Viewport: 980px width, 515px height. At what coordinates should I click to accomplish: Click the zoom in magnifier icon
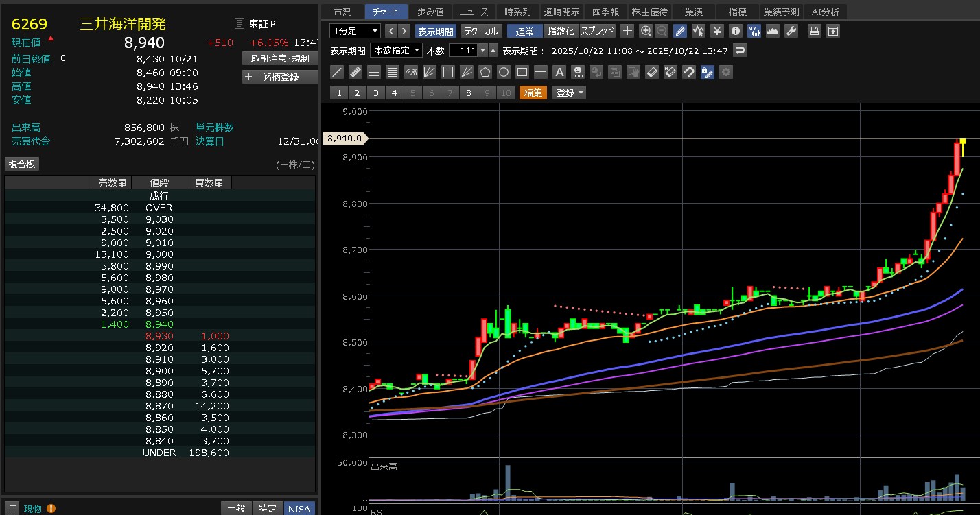tap(646, 31)
